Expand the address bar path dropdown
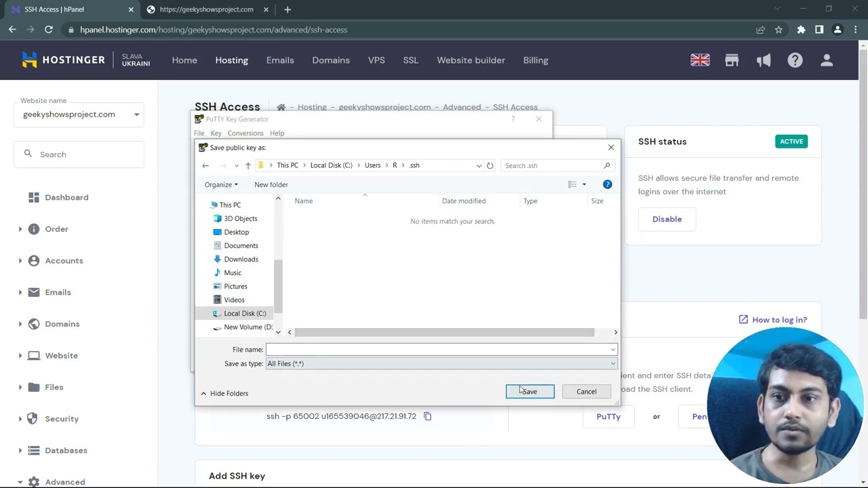The height and width of the screenshot is (488, 868). [x=479, y=165]
